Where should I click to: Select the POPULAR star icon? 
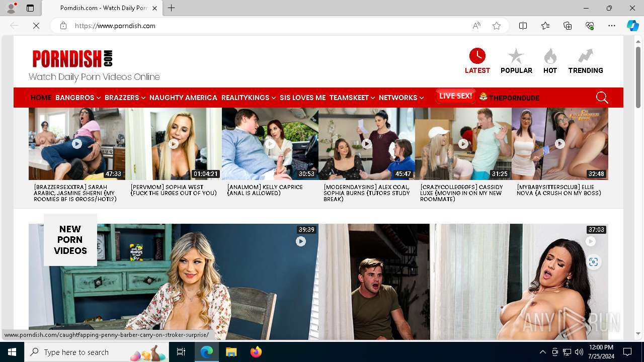point(516,56)
